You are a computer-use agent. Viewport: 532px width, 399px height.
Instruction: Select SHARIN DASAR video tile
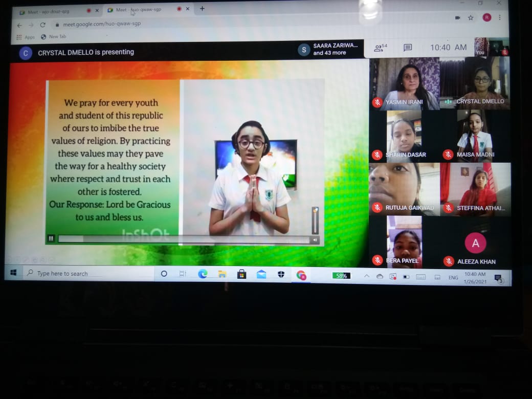pyautogui.click(x=405, y=136)
